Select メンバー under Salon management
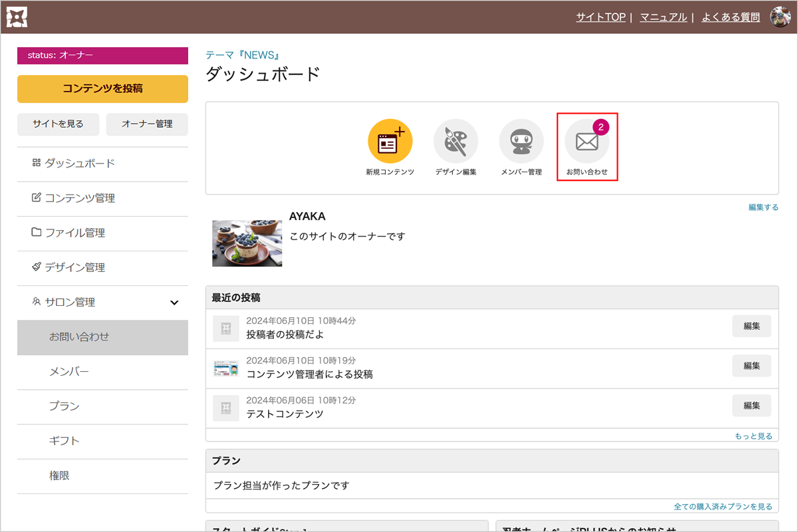798x532 pixels. (68, 372)
